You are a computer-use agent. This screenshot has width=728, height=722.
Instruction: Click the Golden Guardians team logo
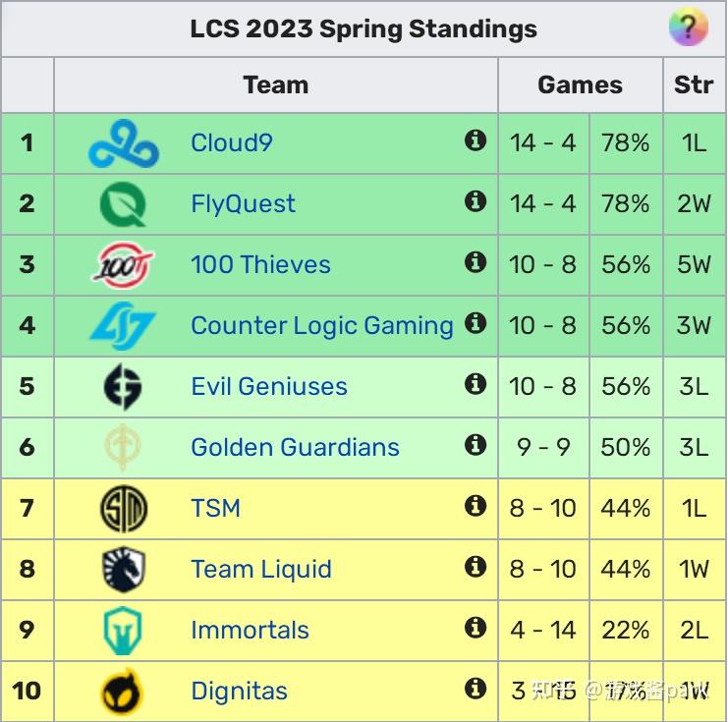(x=124, y=447)
